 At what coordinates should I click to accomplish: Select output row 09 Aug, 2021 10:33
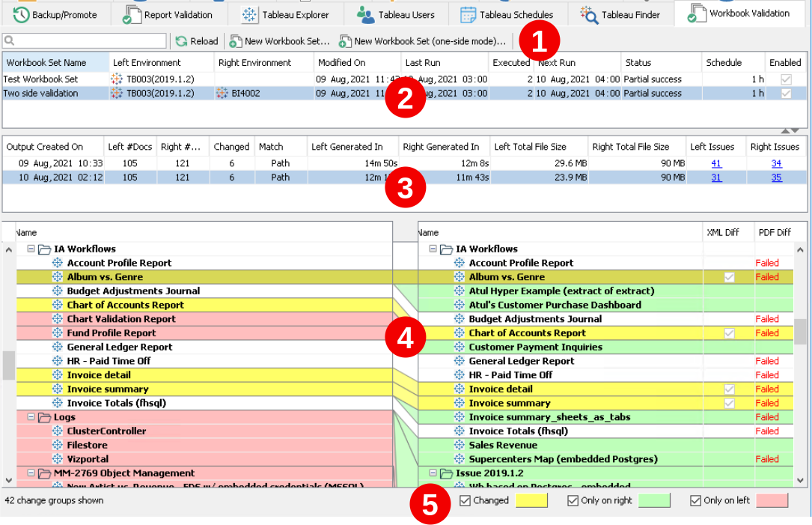tap(404, 163)
